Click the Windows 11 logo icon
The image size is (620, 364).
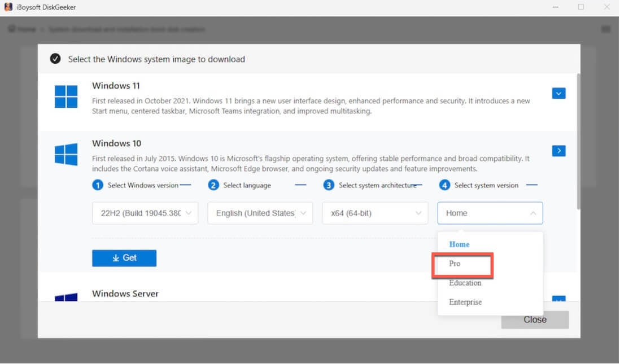(66, 97)
